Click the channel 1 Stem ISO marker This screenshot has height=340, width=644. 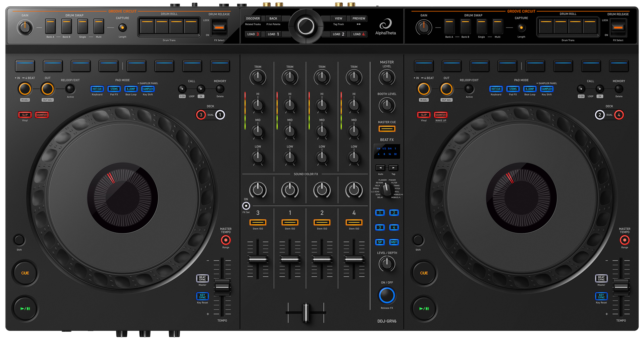(x=290, y=222)
